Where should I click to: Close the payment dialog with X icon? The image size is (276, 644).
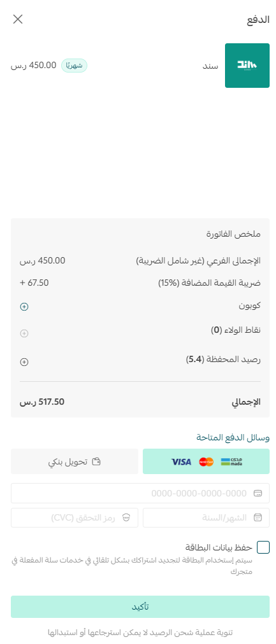18,19
